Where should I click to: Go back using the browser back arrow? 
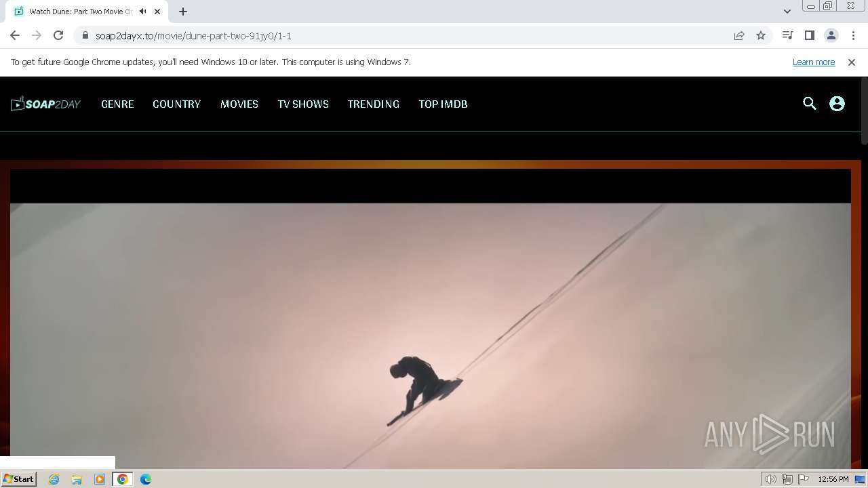15,35
